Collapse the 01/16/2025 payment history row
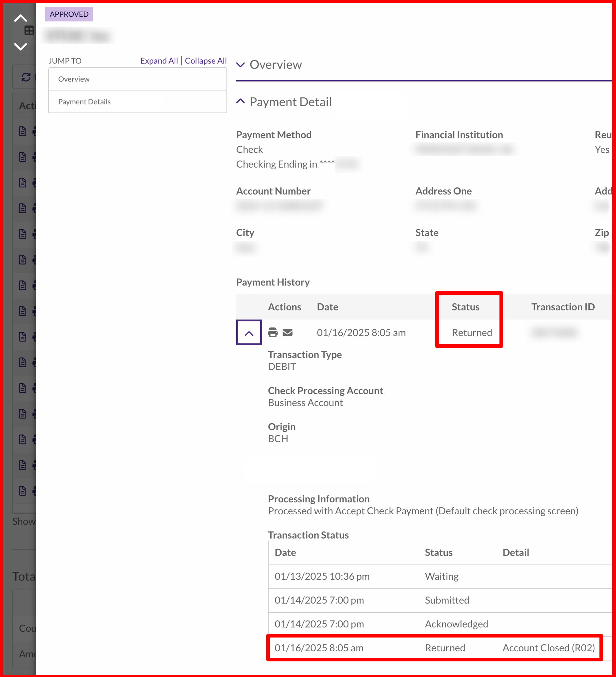 click(249, 333)
